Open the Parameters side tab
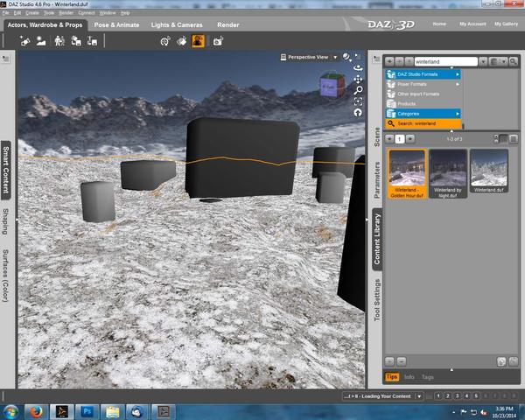Viewport: 525px width, 420px height. pyautogui.click(x=377, y=180)
